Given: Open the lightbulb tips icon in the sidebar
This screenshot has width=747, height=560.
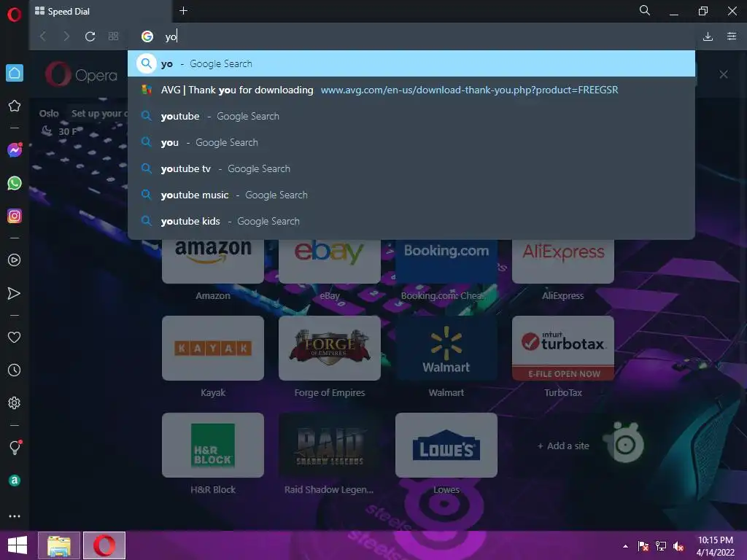Looking at the screenshot, I should 15,447.
